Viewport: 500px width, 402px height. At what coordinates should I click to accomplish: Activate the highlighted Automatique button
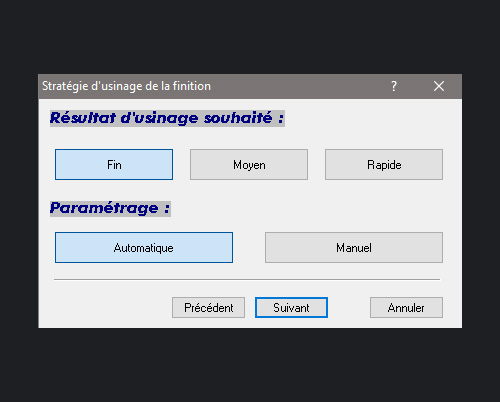tap(144, 248)
